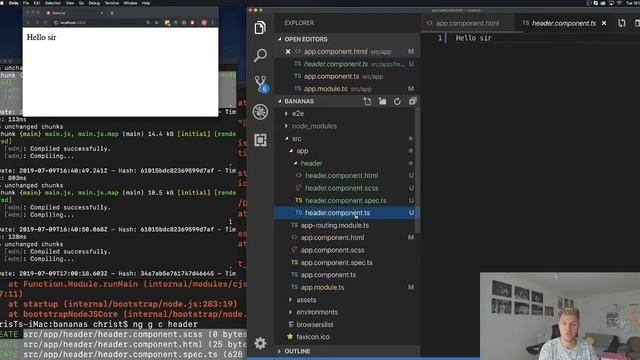Open the Source Control view icon

click(260, 84)
